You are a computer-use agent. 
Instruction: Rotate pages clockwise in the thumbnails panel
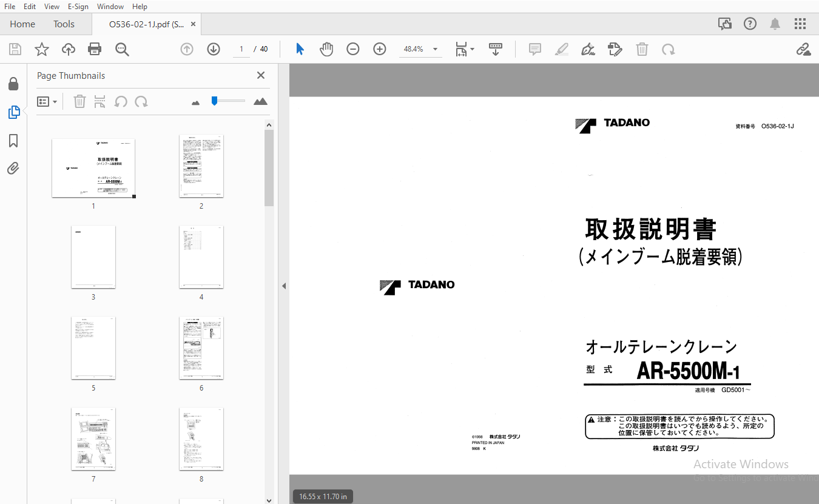point(141,101)
